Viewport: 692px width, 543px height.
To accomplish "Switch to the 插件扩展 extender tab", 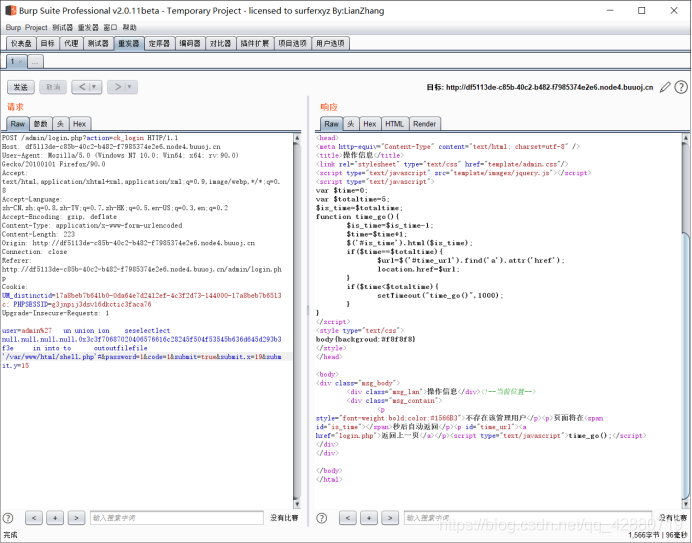I will pos(255,43).
